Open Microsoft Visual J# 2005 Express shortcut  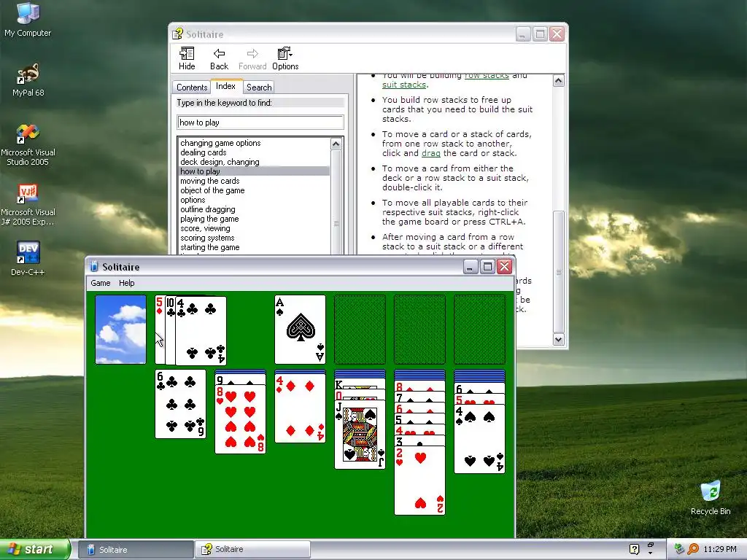tap(28, 204)
